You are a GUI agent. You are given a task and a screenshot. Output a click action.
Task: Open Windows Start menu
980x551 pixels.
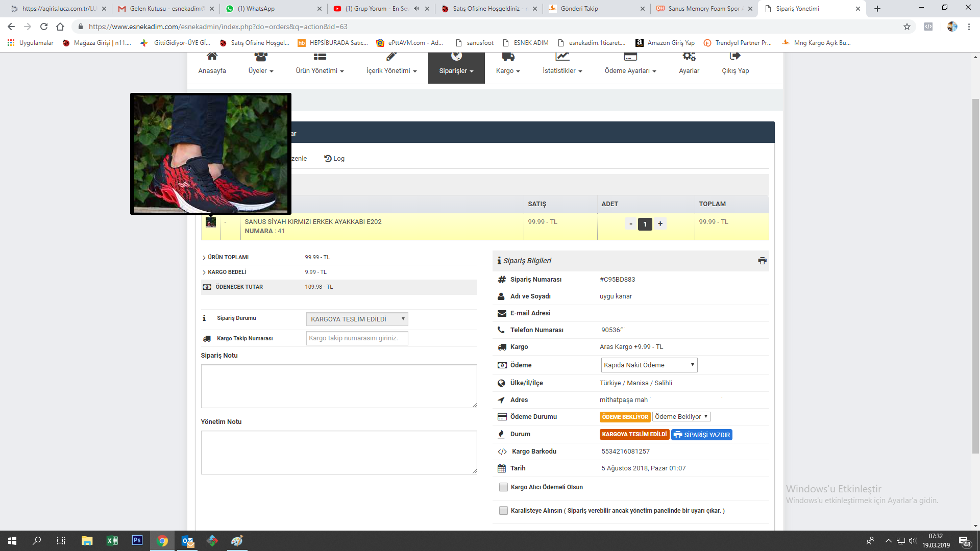(12, 541)
